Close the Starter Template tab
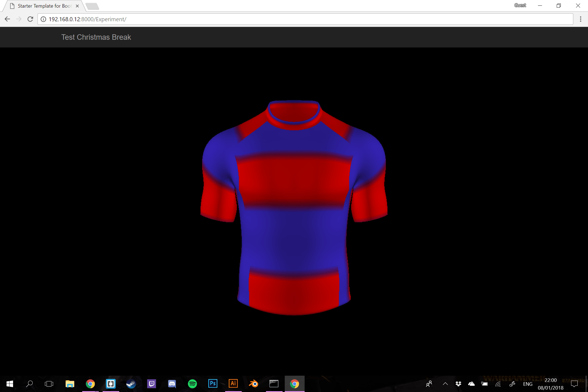The height and width of the screenshot is (392, 588). (77, 6)
